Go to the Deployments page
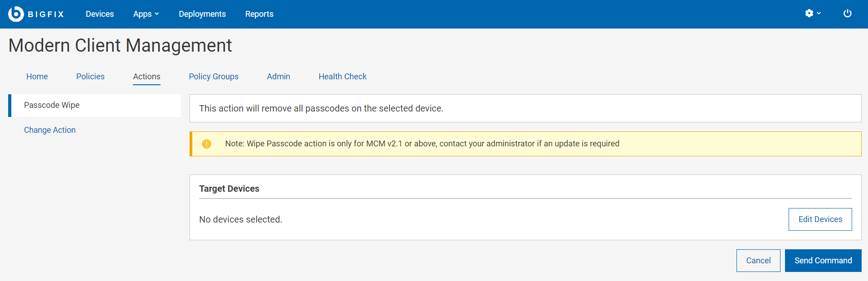This screenshot has height=281, width=868. tap(202, 14)
